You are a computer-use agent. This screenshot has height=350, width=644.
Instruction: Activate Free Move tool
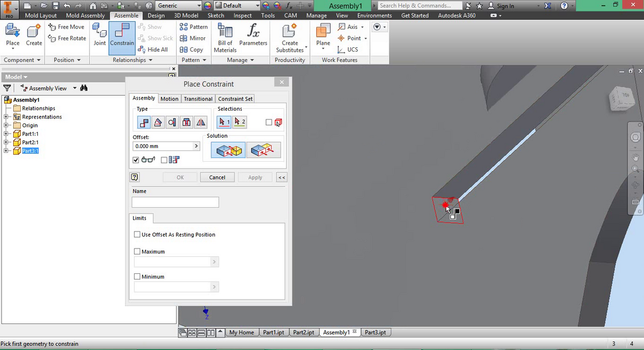coord(66,26)
